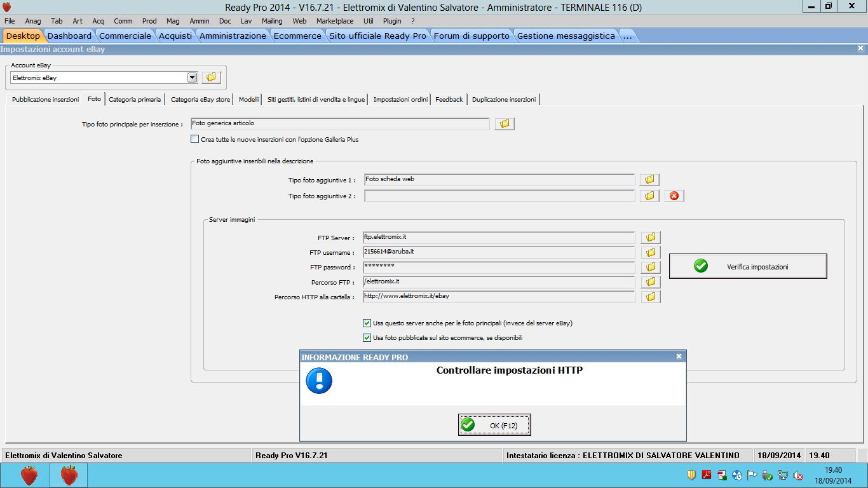Switch to the Acquisti tab
Image resolution: width=868 pixels, height=488 pixels.
[x=175, y=36]
